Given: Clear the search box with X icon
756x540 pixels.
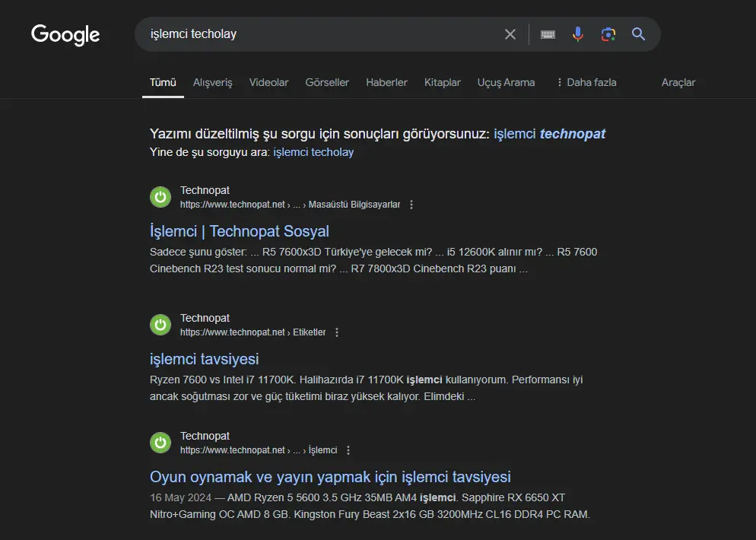Looking at the screenshot, I should click(510, 34).
